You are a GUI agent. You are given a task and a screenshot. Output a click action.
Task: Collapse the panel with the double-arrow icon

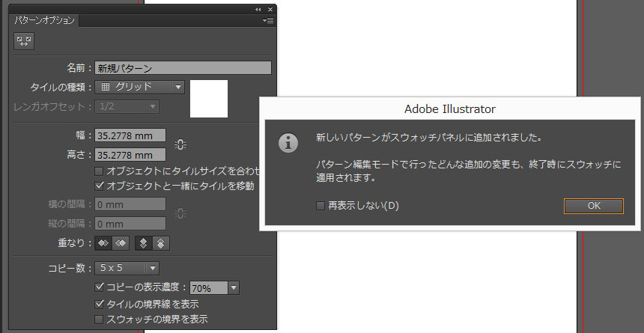(258, 9)
